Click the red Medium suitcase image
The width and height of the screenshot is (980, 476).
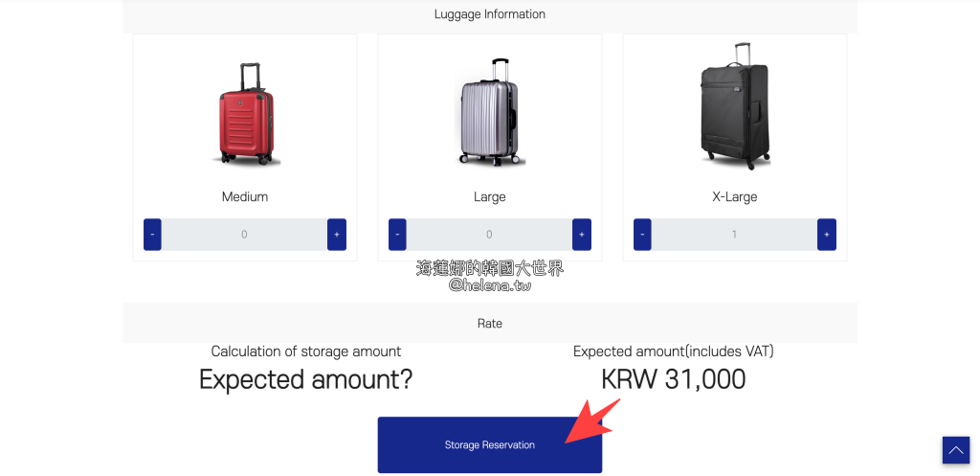click(x=245, y=116)
